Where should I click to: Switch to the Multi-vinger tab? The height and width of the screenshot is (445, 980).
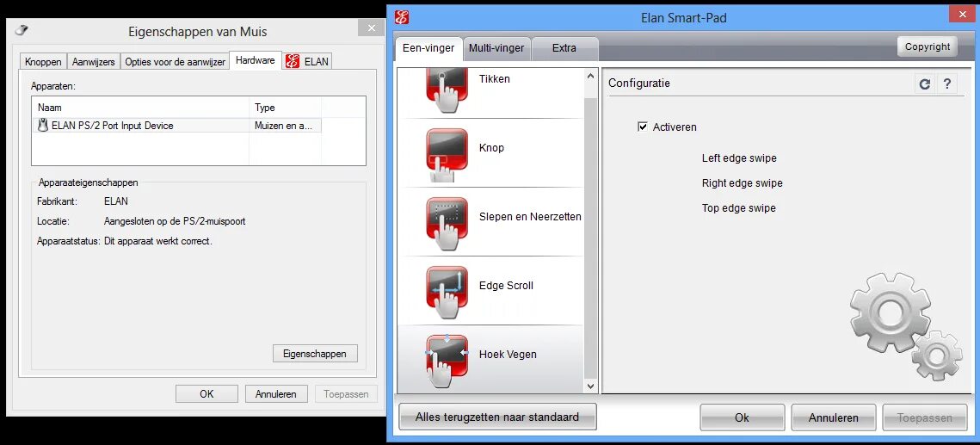click(x=497, y=48)
